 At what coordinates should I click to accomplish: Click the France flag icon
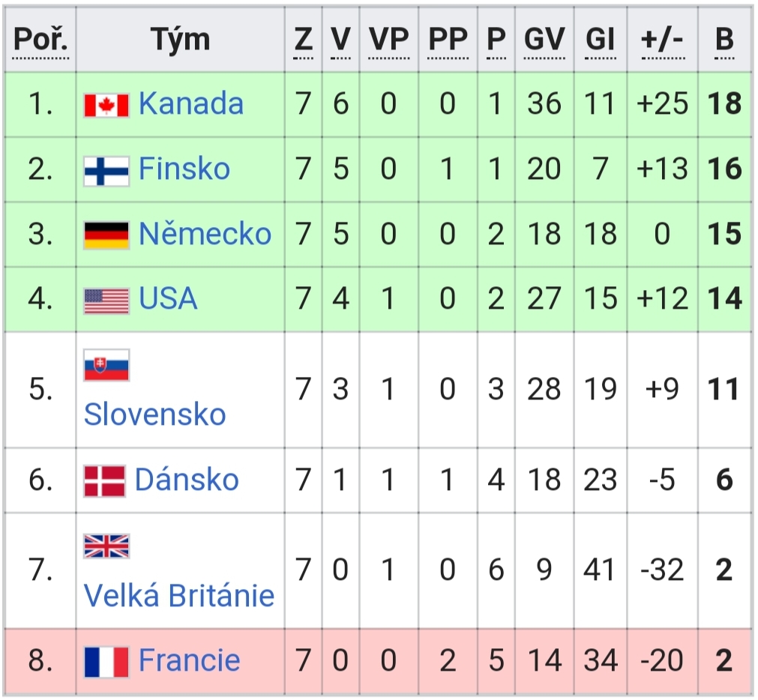point(106,662)
